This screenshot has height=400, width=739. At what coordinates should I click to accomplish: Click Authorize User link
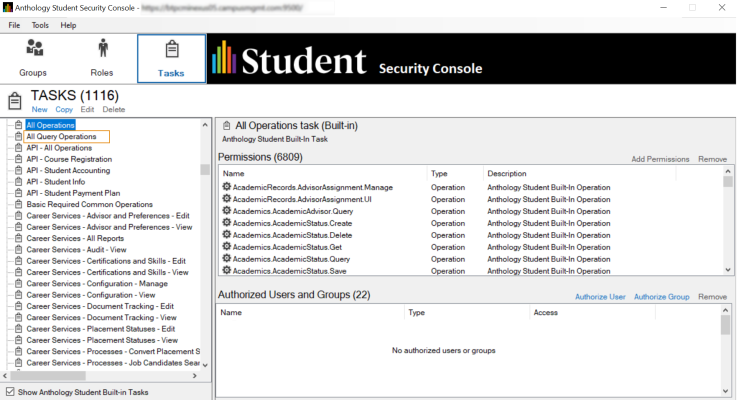pyautogui.click(x=600, y=297)
